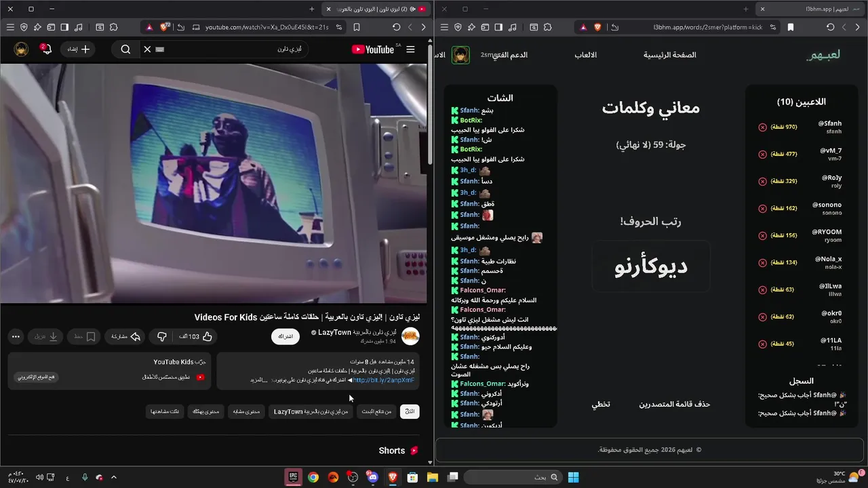This screenshot has width=868, height=488.
Task: Share the video via مشاركة button
Action: click(x=125, y=336)
